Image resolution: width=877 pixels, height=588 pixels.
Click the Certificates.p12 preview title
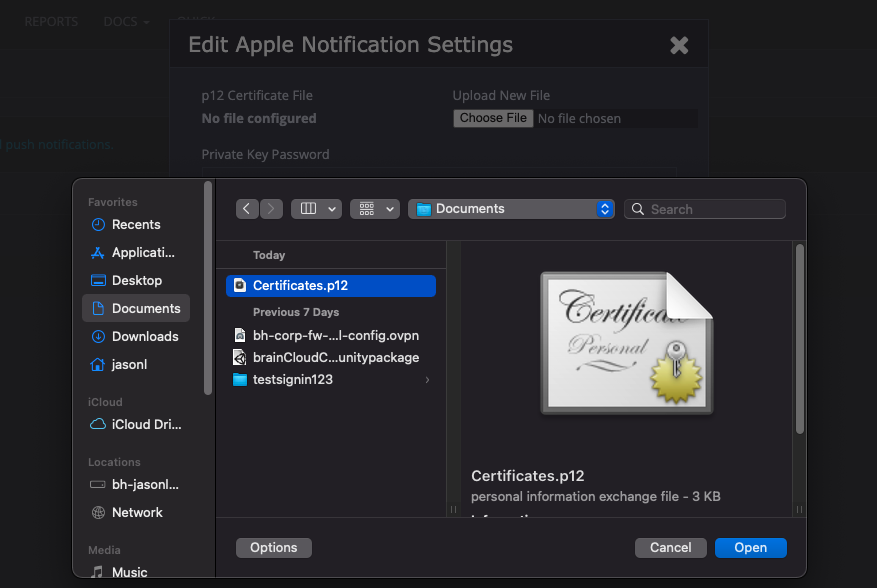527,476
